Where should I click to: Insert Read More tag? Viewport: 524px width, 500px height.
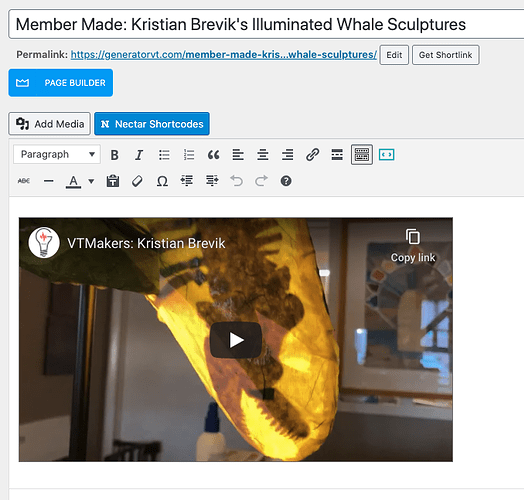pos(337,155)
